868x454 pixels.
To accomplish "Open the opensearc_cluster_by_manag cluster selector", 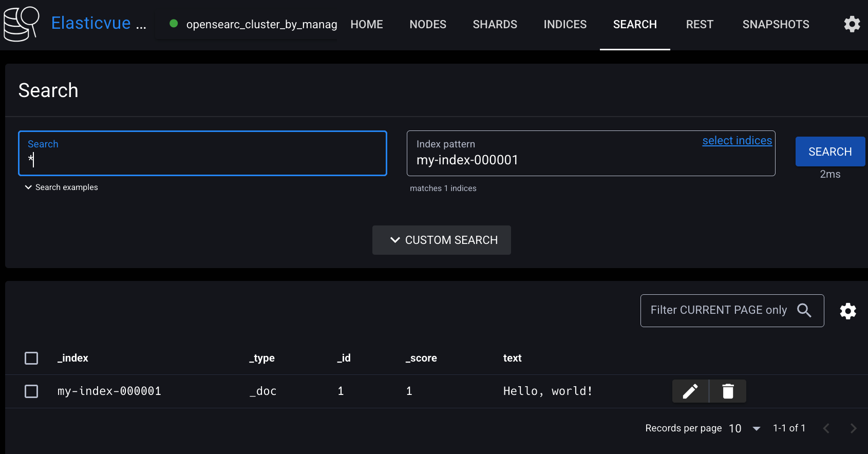I will tap(254, 24).
